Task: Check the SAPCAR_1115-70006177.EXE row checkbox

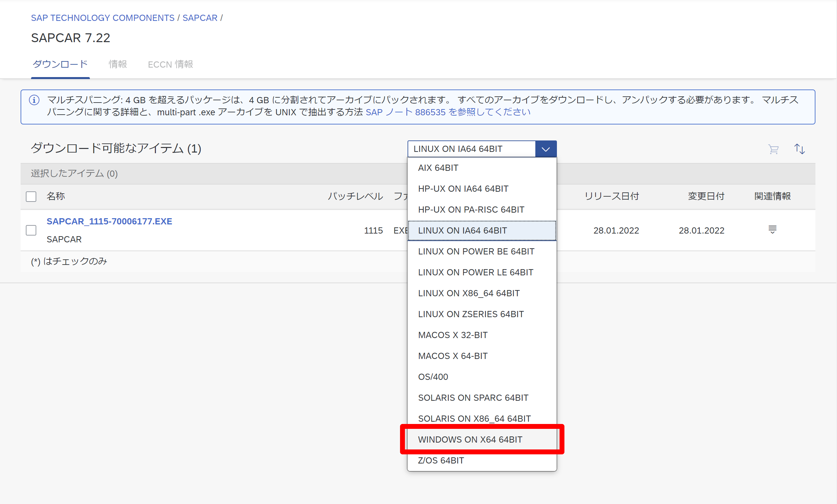Action: pyautogui.click(x=31, y=230)
